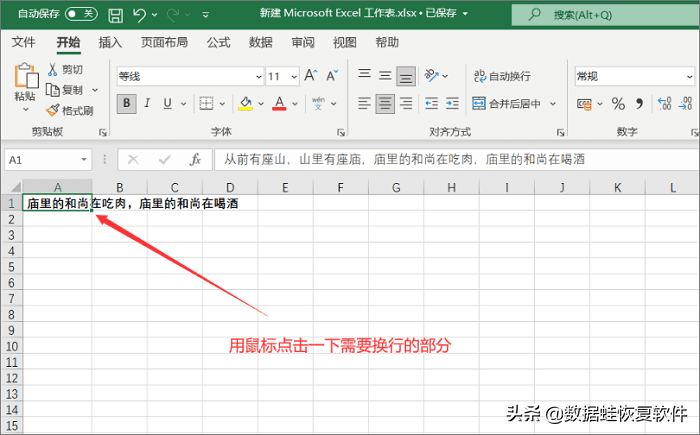700x435 pixels.
Task: Click Wrap Text (自动换行) button
Action: coord(502,76)
